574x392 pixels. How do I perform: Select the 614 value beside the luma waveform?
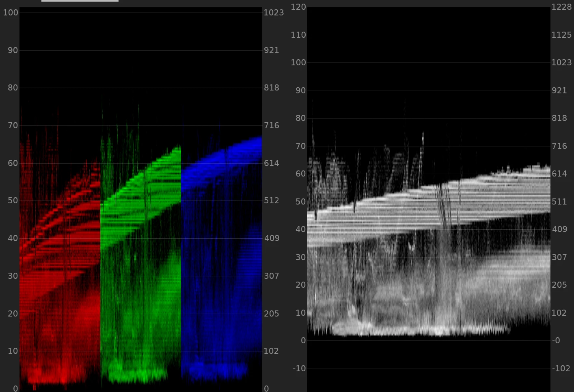click(x=559, y=174)
